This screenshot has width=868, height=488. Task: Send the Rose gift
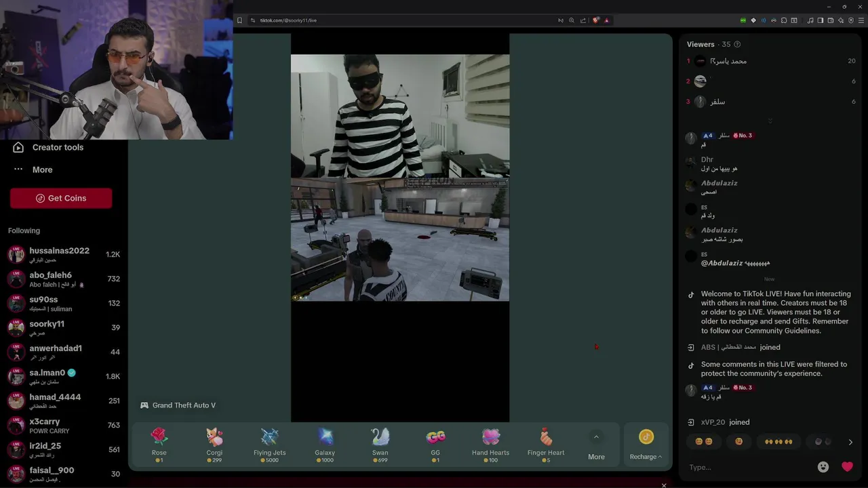coord(159,445)
